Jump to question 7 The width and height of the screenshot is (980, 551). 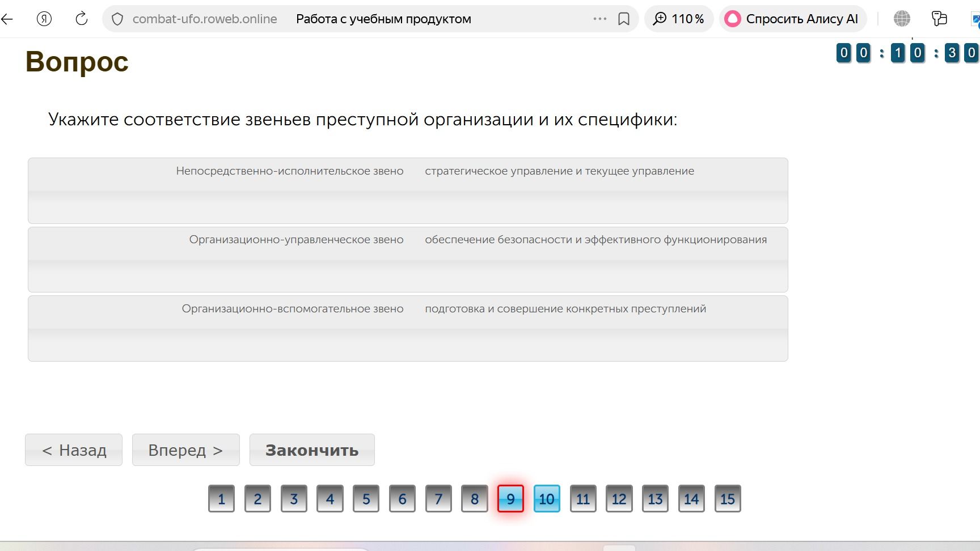(438, 499)
